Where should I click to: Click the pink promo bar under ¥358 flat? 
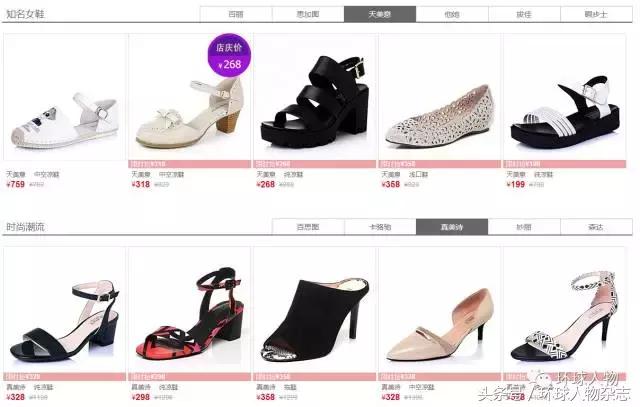(x=440, y=164)
